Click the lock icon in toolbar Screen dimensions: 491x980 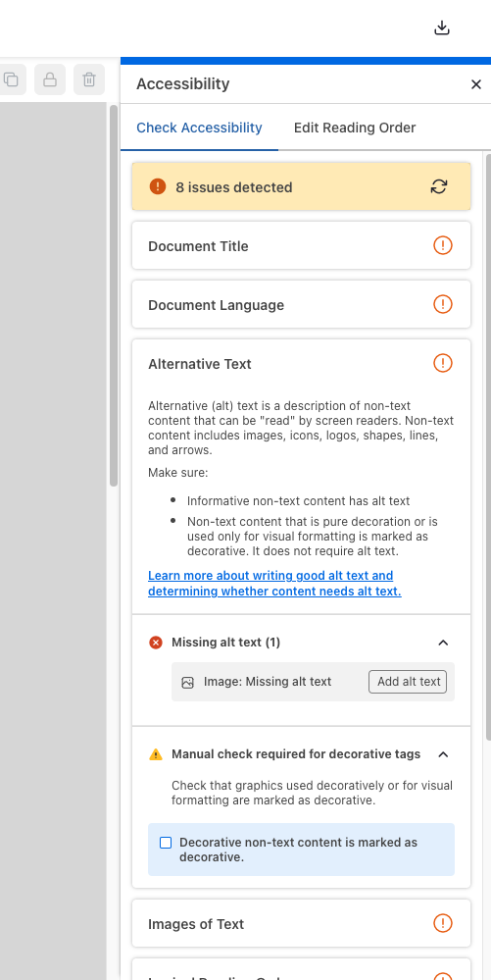(x=50, y=79)
